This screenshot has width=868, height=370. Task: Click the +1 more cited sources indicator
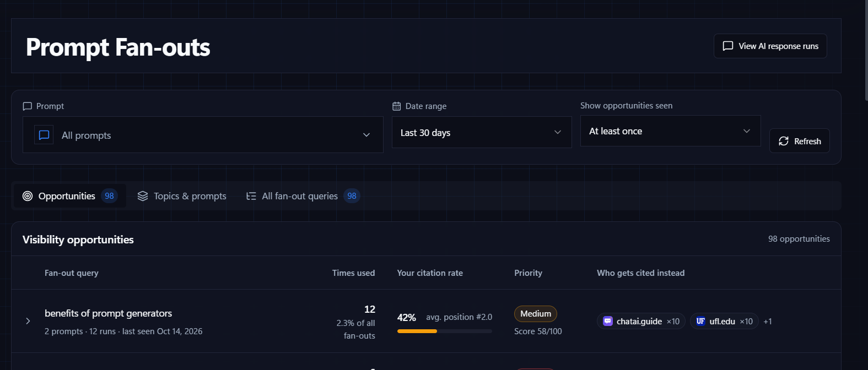[767, 322]
